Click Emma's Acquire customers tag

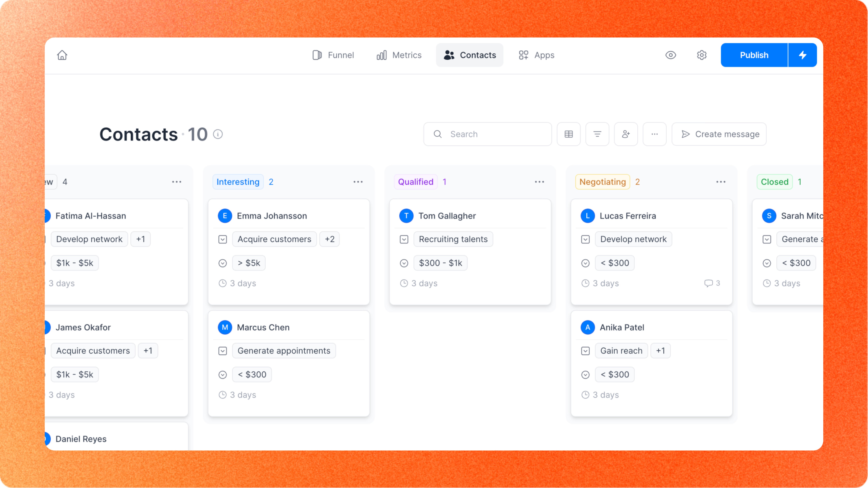click(274, 239)
